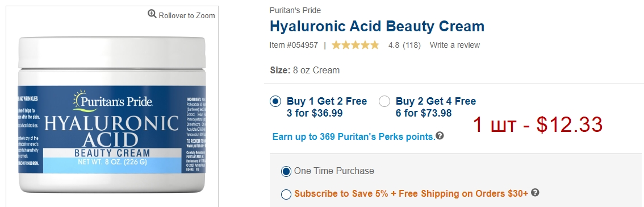The width and height of the screenshot is (644, 207).
Task: Open the Puritan's Pride brand link
Action: pyautogui.click(x=295, y=10)
